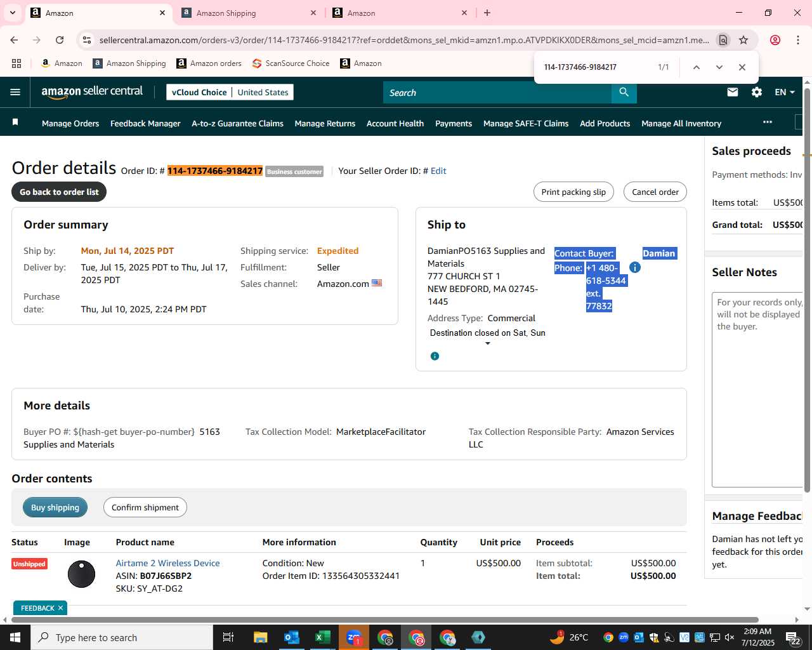
Task: Click Cancel order button
Action: (655, 192)
